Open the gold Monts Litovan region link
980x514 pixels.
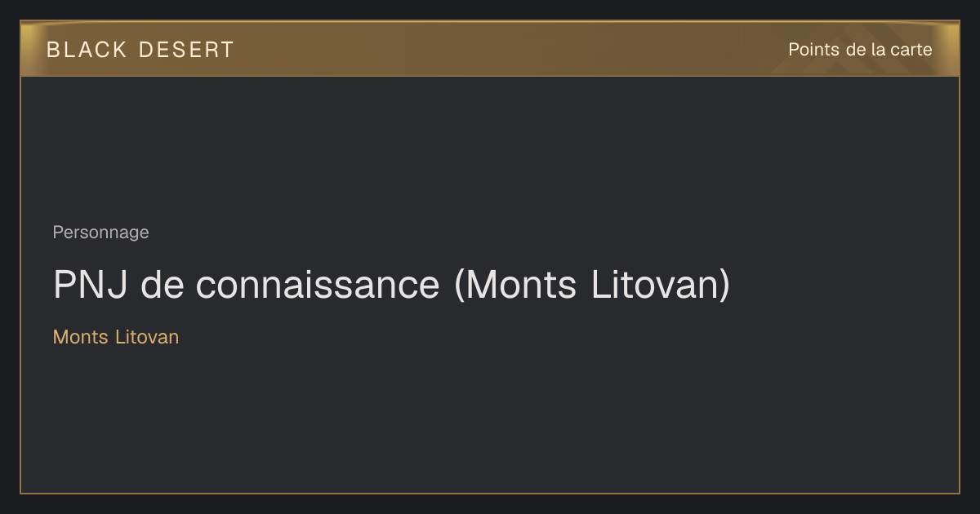[x=116, y=337]
